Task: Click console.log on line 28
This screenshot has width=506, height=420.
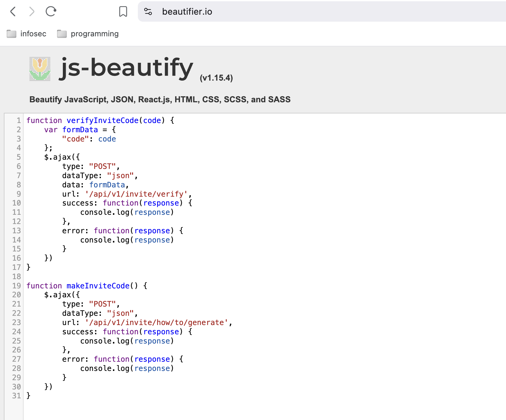Action: tap(105, 368)
